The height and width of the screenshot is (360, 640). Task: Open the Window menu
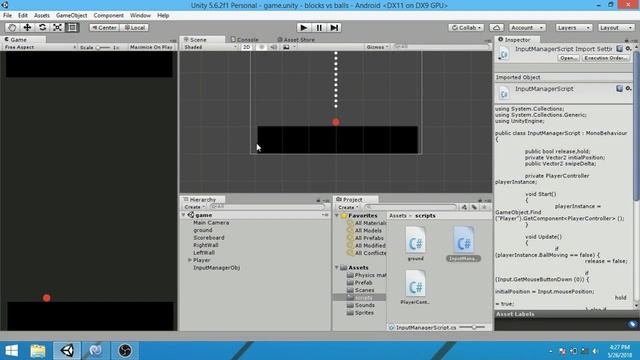click(x=140, y=15)
